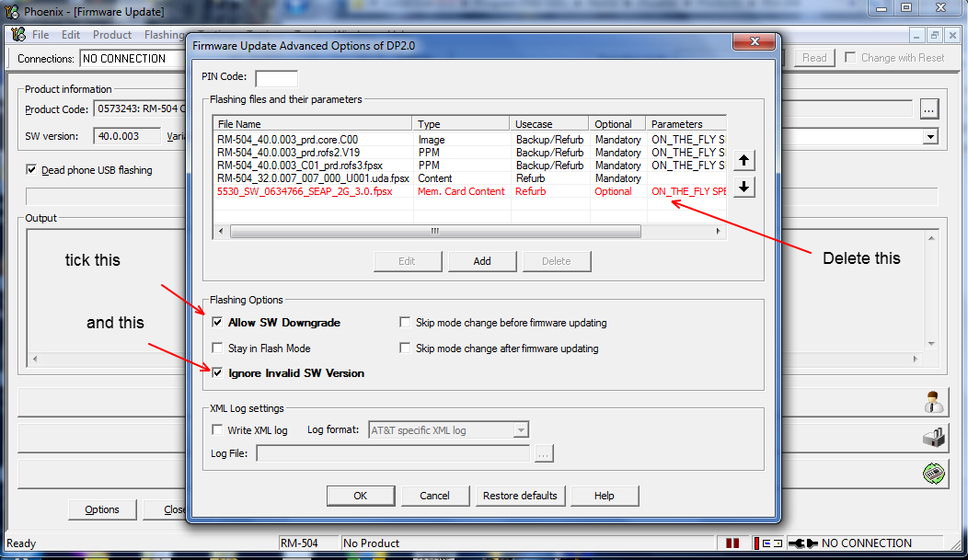Click the Usecase column header

point(548,123)
